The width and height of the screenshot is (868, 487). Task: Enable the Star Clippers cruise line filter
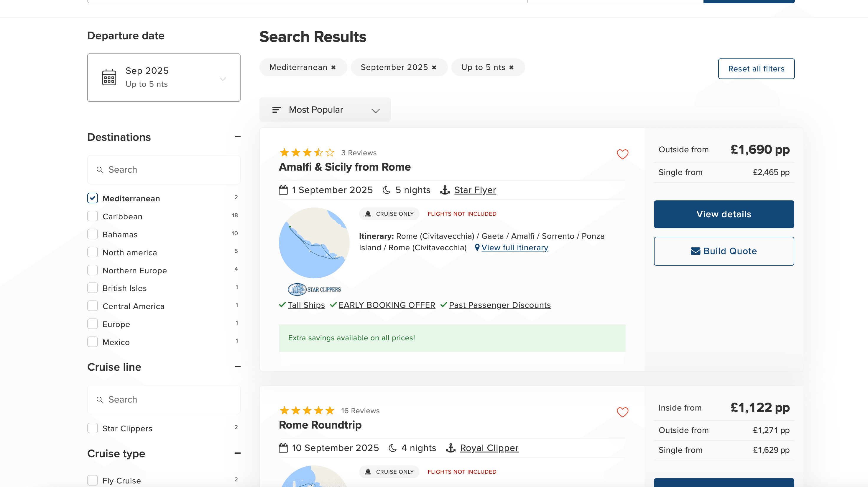tap(92, 428)
